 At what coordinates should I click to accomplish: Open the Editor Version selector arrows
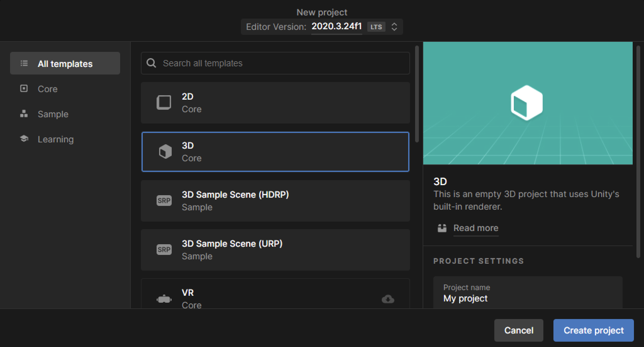point(394,27)
